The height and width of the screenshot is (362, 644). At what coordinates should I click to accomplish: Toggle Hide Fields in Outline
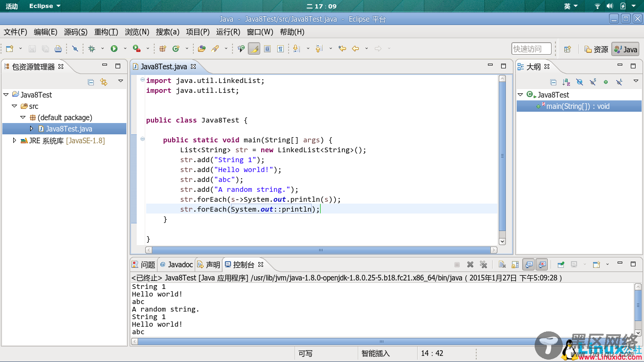pyautogui.click(x=579, y=82)
